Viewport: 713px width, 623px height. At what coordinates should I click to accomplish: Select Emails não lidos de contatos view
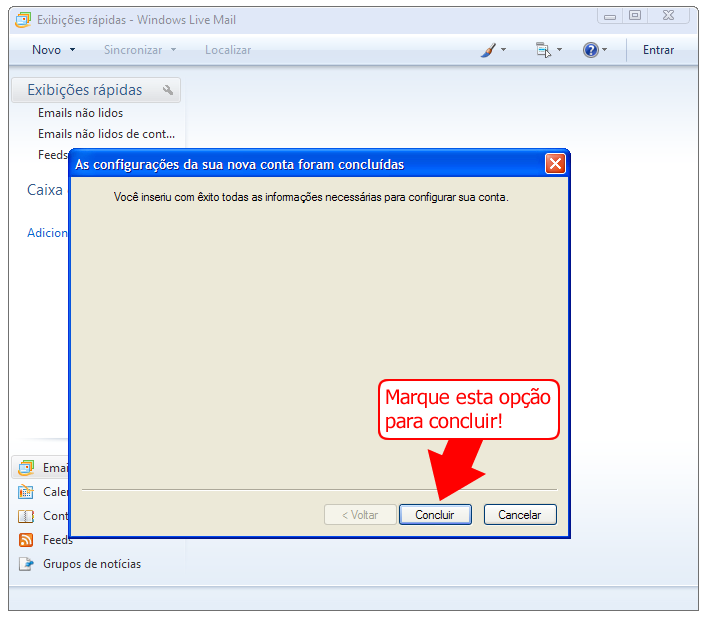click(106, 134)
